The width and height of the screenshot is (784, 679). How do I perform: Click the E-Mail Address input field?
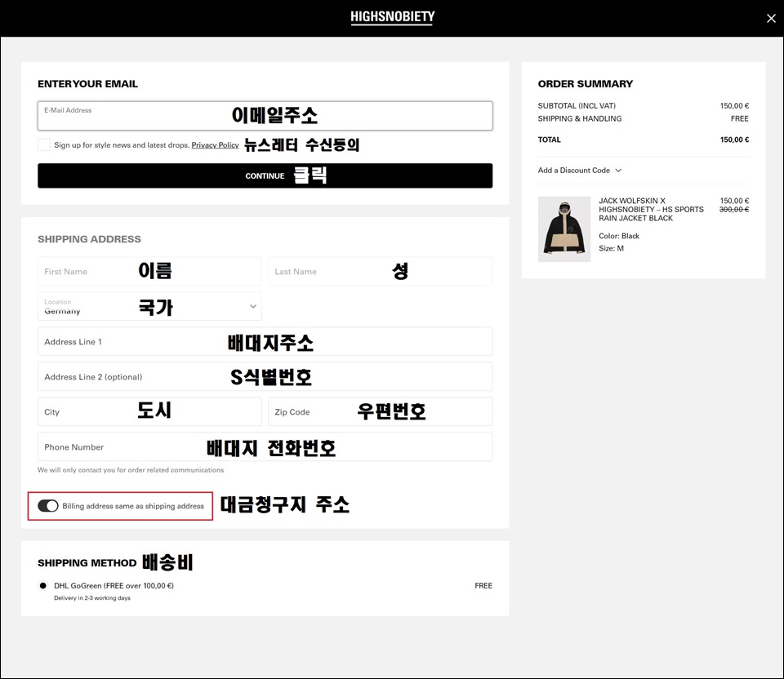pos(265,116)
